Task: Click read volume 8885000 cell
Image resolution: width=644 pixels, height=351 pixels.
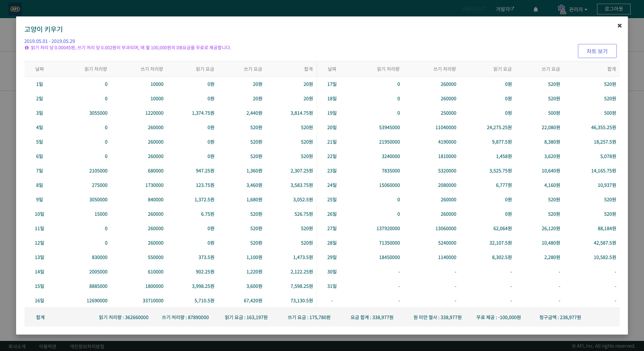Action: click(x=98, y=286)
